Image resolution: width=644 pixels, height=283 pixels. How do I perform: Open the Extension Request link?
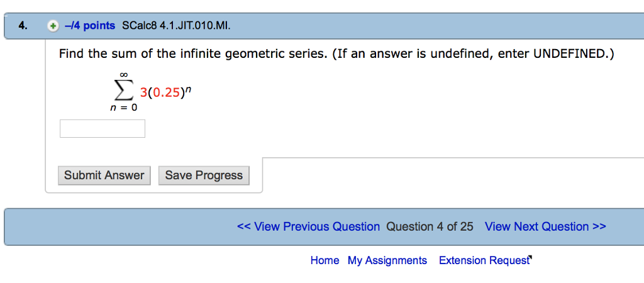(x=484, y=260)
